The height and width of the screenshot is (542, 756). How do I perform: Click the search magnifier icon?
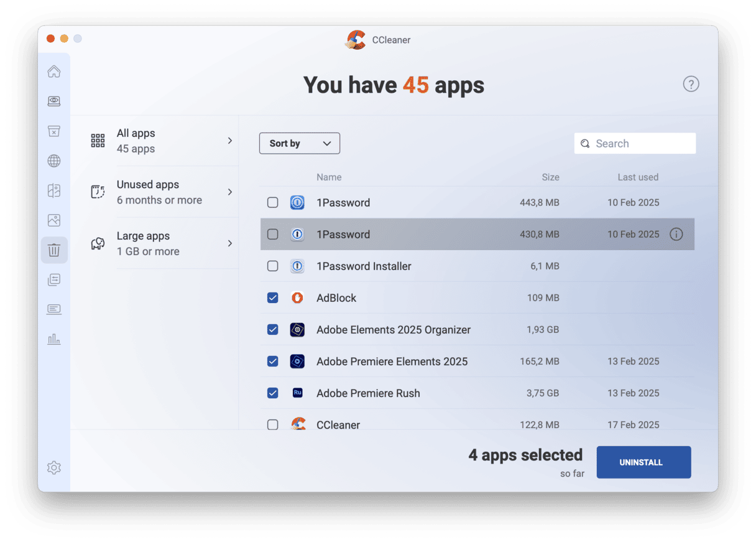click(x=585, y=144)
